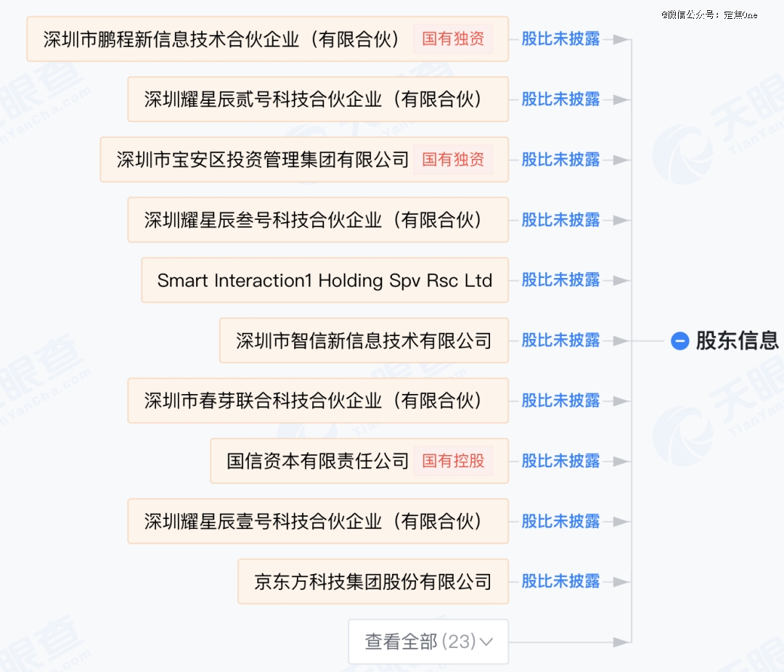
Task: Open 深圳市智信新信息技术有限公司 shareholder card
Action: tap(364, 340)
